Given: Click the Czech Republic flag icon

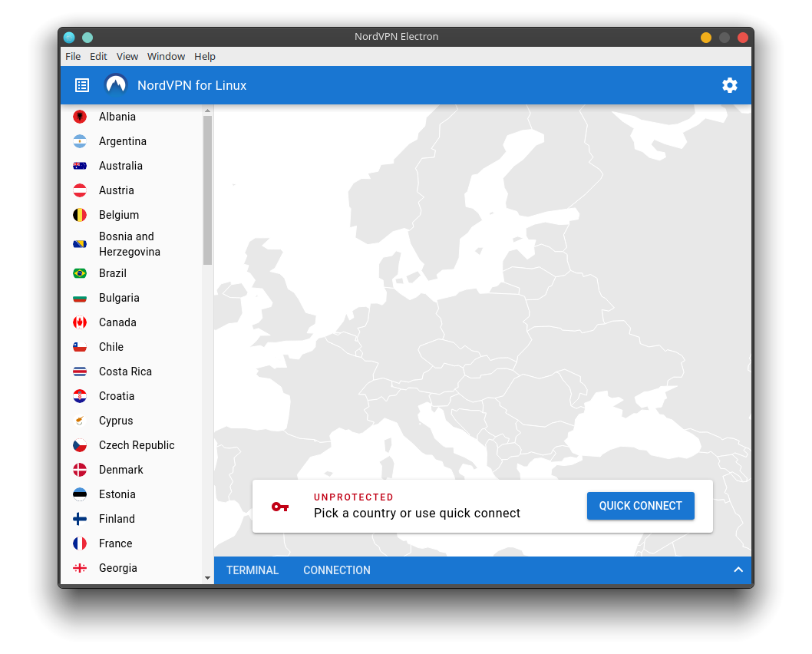Looking at the screenshot, I should (80, 445).
